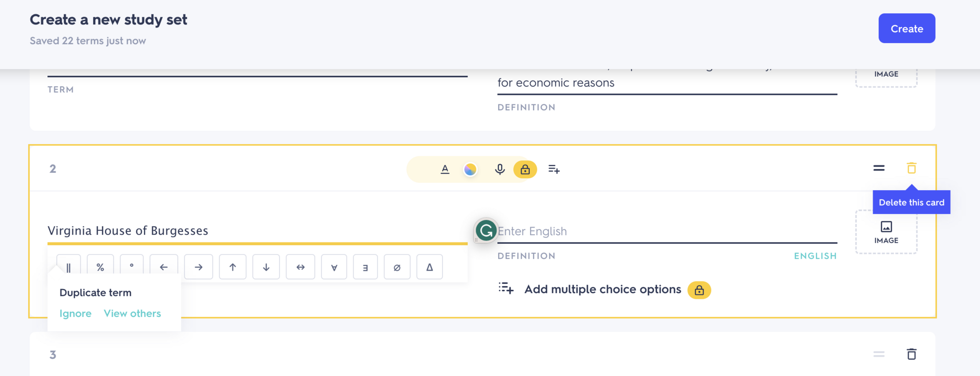Open the color highlight circle picker

pos(470,169)
